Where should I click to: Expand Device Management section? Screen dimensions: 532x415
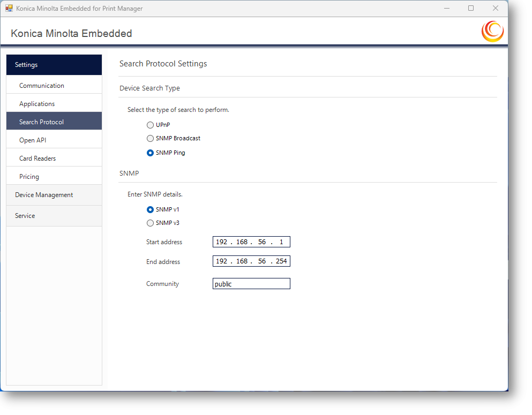point(54,195)
